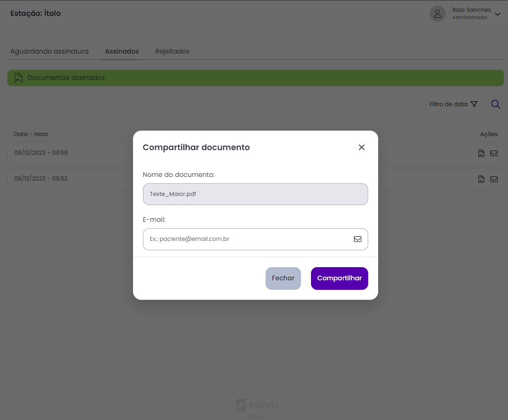Open PDF icon for the 09:52 document
The width and height of the screenshot is (508, 420).
[x=481, y=179]
